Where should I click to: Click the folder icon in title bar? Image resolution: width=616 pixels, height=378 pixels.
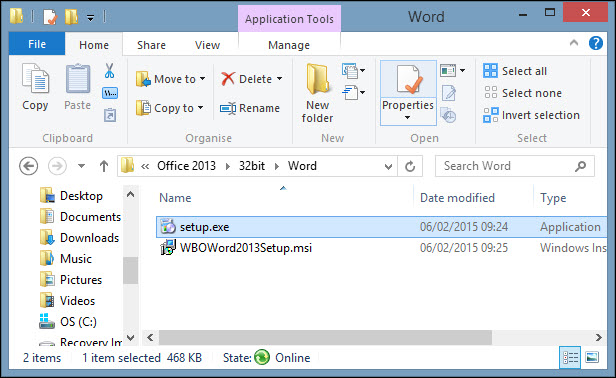[16, 16]
